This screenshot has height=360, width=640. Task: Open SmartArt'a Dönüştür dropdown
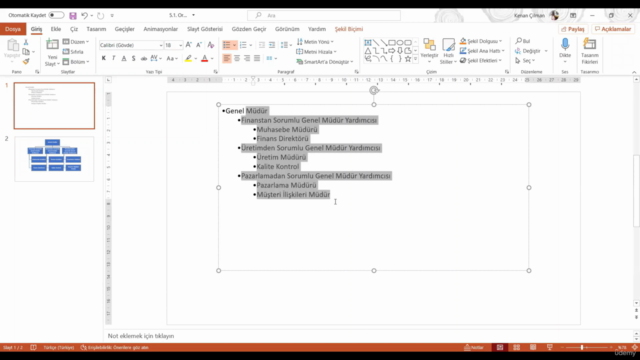pyautogui.click(x=325, y=62)
